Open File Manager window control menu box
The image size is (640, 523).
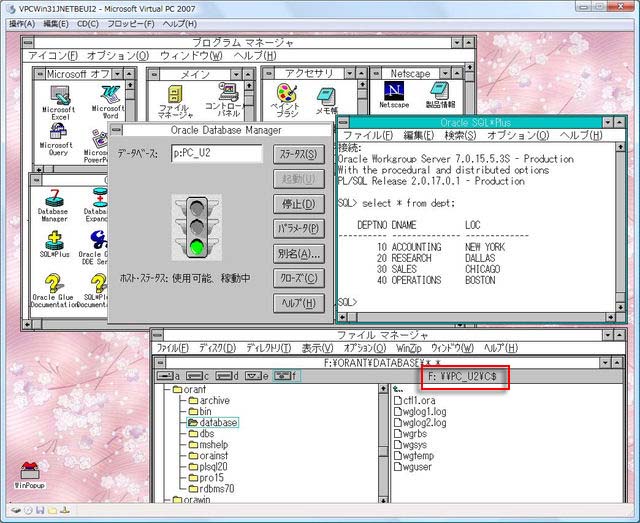[x=158, y=335]
